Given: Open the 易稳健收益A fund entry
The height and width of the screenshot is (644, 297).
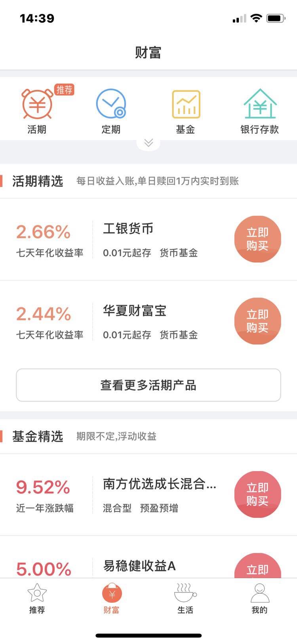Looking at the screenshot, I should pos(139,566).
